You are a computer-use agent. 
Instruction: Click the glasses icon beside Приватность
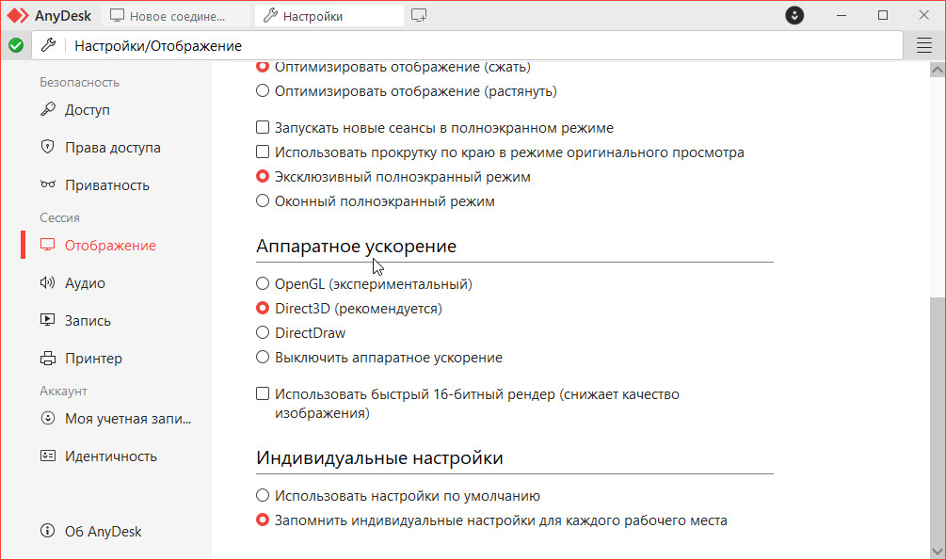48,185
